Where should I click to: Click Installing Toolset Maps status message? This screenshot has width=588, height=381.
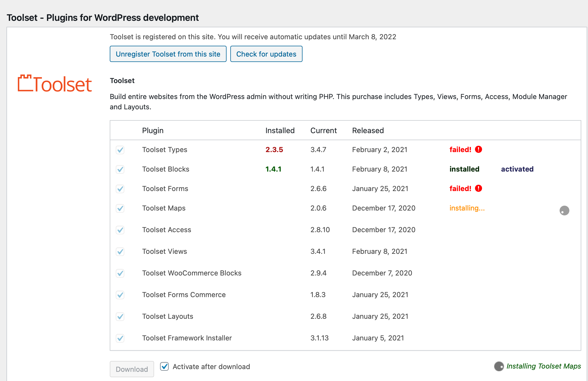click(x=543, y=366)
